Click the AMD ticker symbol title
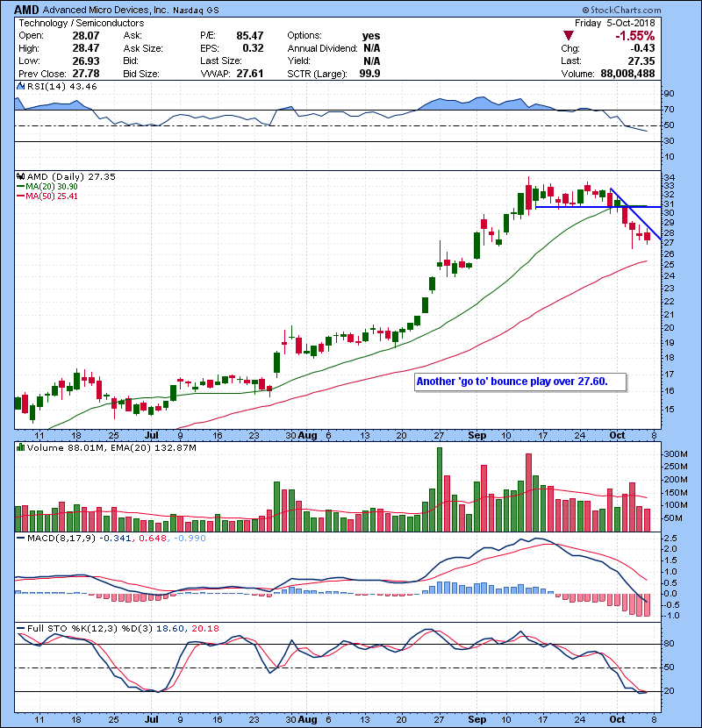The height and width of the screenshot is (728, 702). (x=27, y=10)
